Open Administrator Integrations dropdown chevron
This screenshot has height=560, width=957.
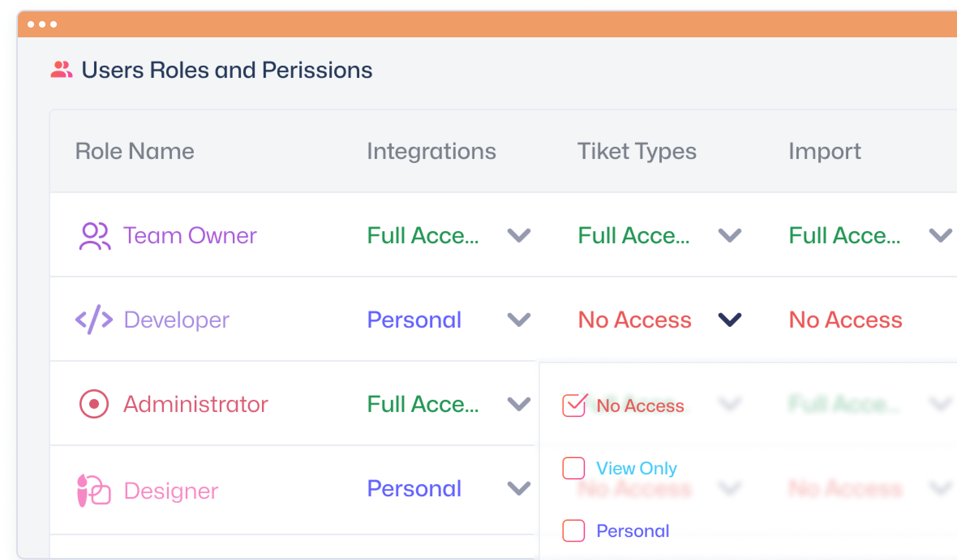coord(519,404)
